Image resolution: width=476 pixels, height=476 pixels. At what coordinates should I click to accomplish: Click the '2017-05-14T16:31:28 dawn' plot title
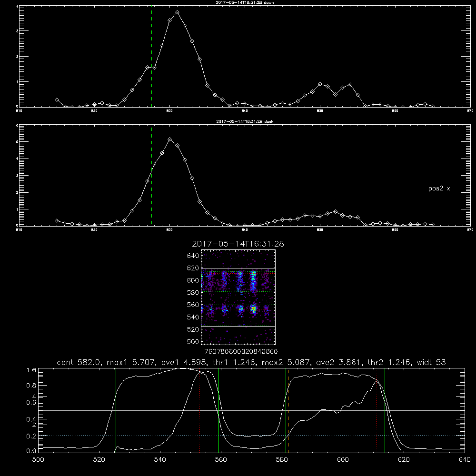click(x=245, y=2)
